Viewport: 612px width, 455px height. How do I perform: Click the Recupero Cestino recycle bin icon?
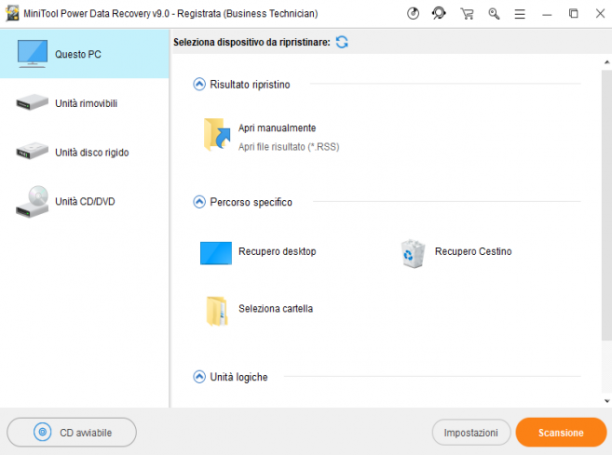(x=413, y=254)
